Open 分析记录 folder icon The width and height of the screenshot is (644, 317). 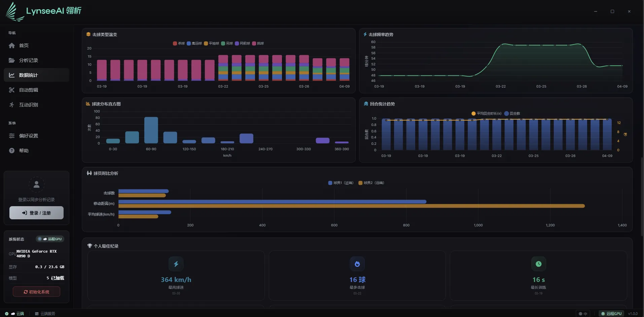click(x=12, y=60)
